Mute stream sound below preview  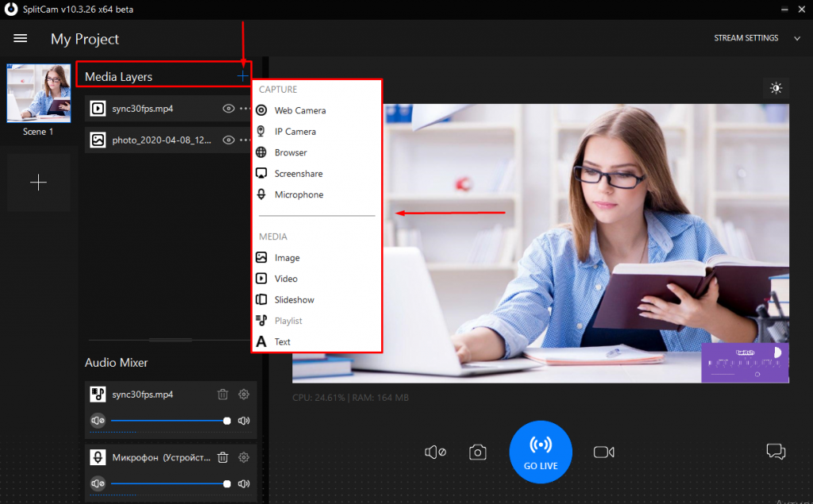(436, 452)
